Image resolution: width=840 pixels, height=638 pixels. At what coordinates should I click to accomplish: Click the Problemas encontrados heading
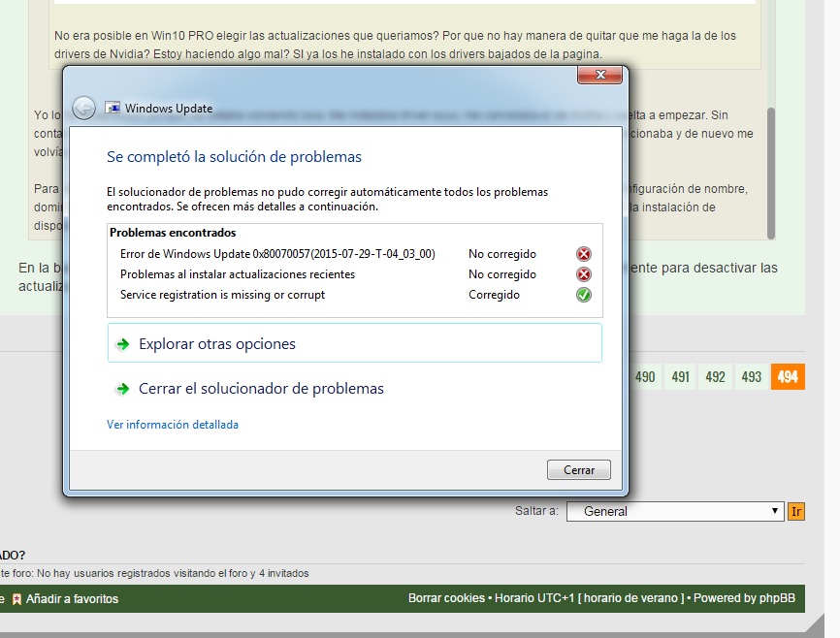tap(173, 233)
